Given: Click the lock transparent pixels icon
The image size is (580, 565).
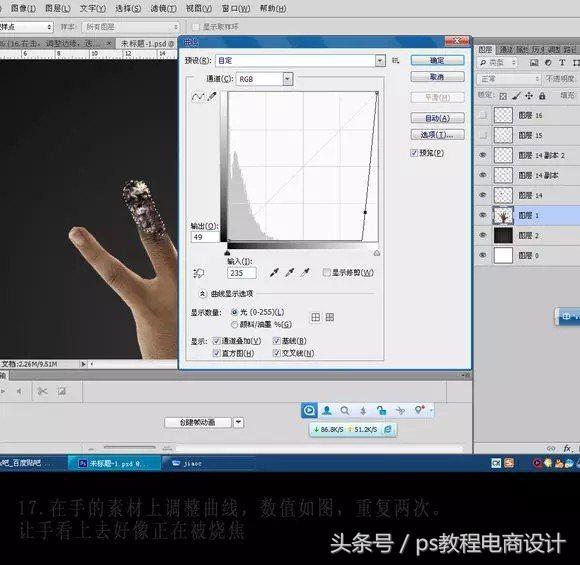Looking at the screenshot, I should tap(503, 96).
